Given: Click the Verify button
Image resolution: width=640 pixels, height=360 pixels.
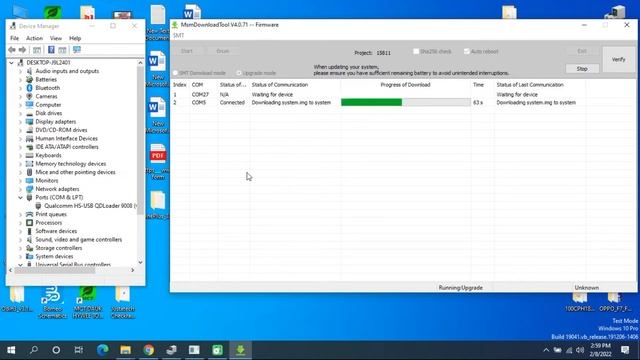Looking at the screenshot, I should [618, 60].
